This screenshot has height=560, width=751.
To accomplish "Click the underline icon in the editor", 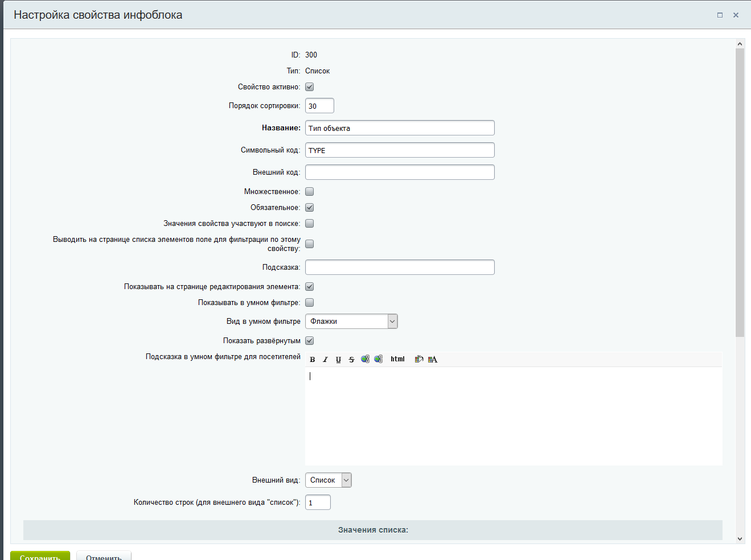I will point(338,360).
